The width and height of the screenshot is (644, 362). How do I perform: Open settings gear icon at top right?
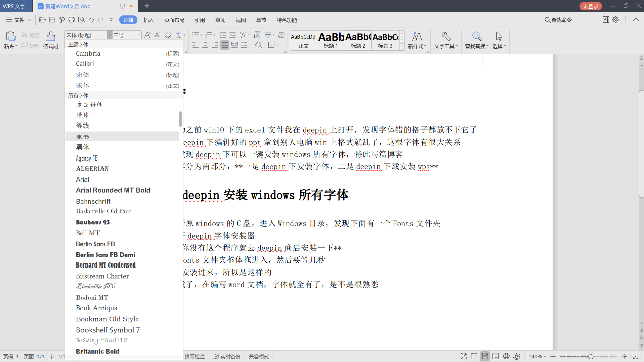615,20
